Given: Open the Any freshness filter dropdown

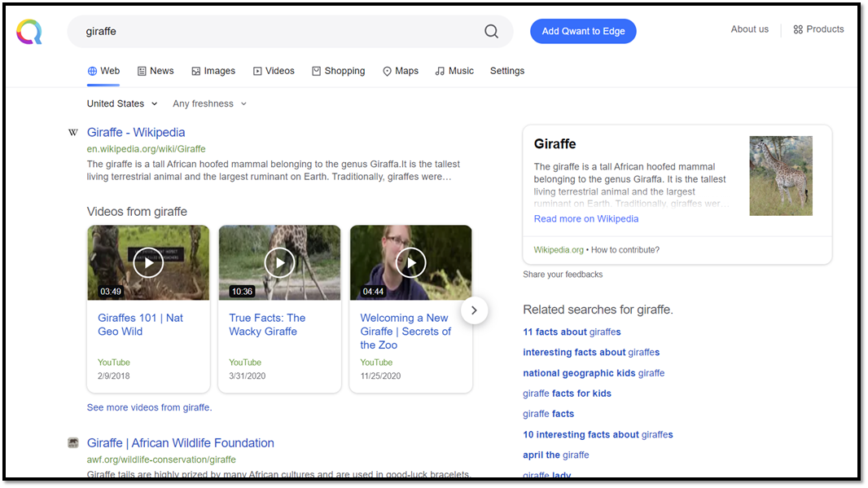Looking at the screenshot, I should pyautogui.click(x=209, y=103).
